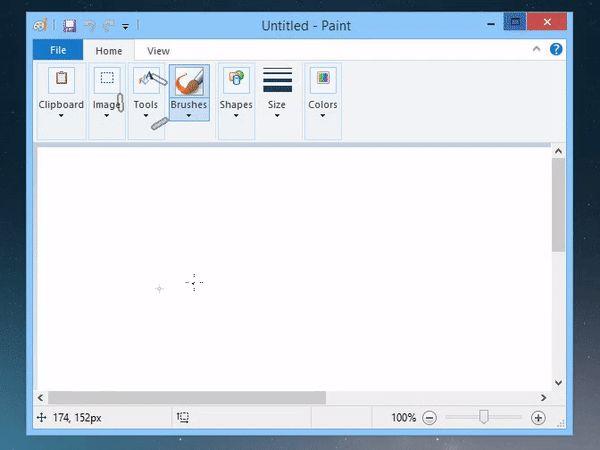
Task: Click the window resize grip corner
Action: [561, 423]
